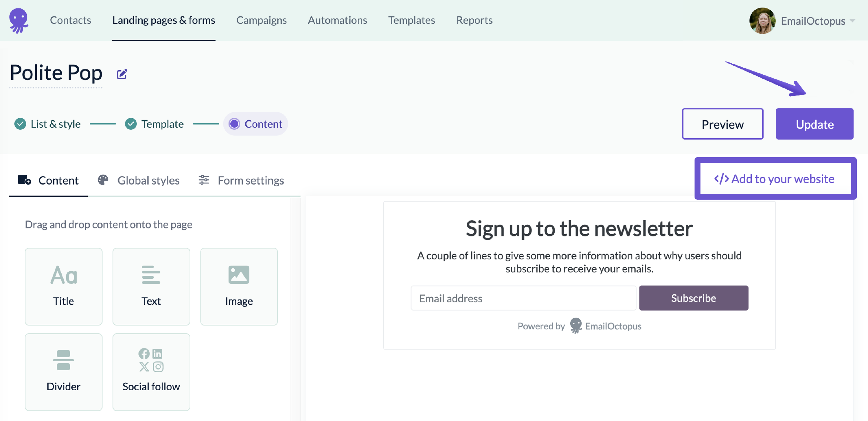Click the Preview button
This screenshot has width=868, height=421.
(722, 124)
